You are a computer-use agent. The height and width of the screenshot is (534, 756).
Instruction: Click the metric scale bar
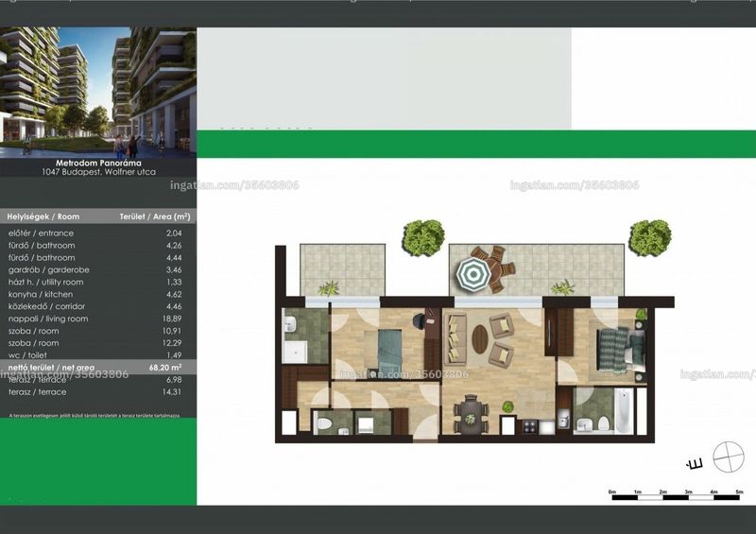pos(676,495)
